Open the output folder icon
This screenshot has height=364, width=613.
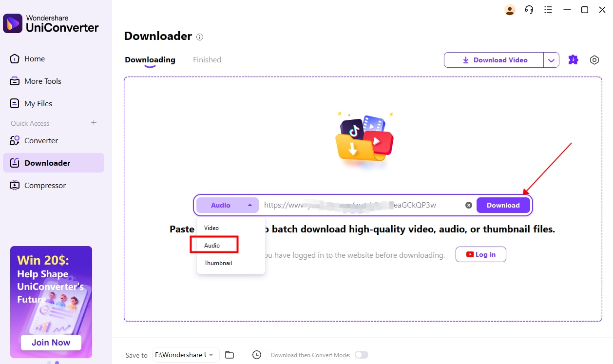point(230,355)
